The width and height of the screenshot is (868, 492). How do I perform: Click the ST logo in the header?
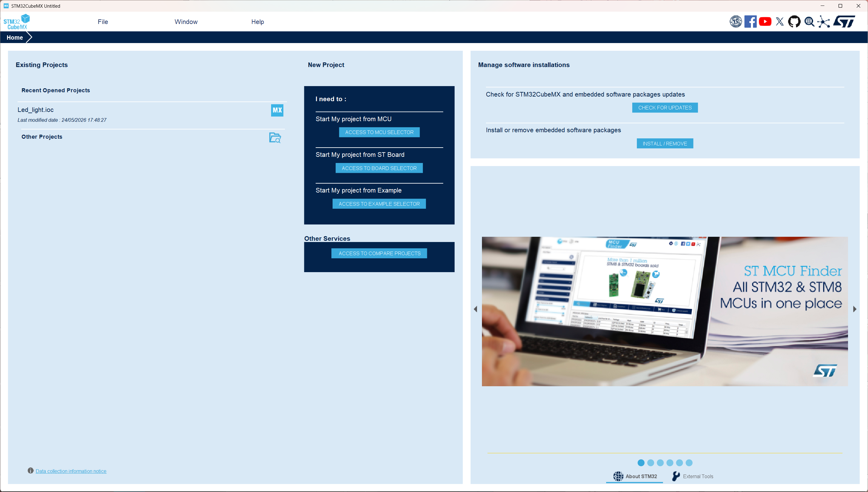point(844,22)
